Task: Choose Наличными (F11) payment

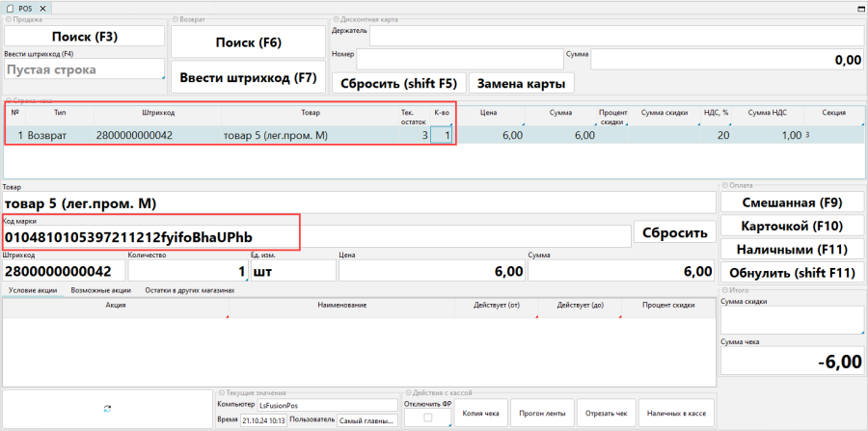Action: point(791,250)
